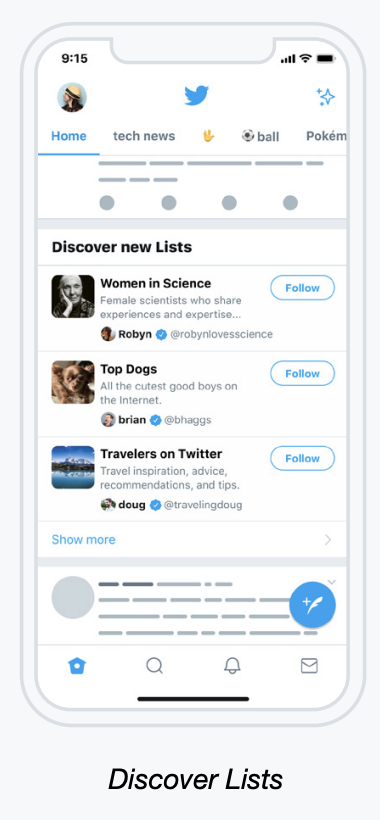Open the search magnifier icon

coord(155,666)
